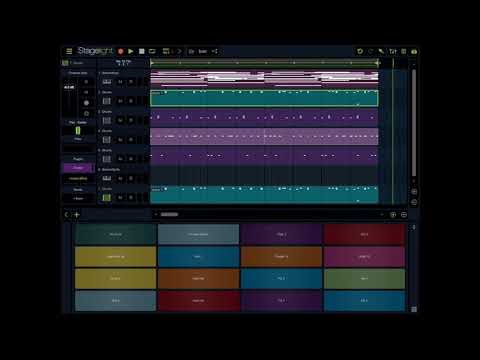
Task: Open the drum pad icon on track two
Action: pyautogui.click(x=107, y=101)
